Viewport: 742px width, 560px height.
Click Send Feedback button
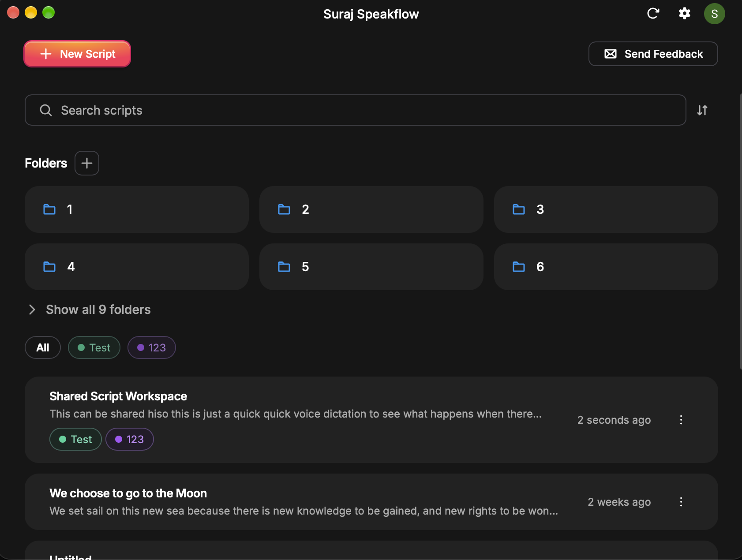pos(653,54)
